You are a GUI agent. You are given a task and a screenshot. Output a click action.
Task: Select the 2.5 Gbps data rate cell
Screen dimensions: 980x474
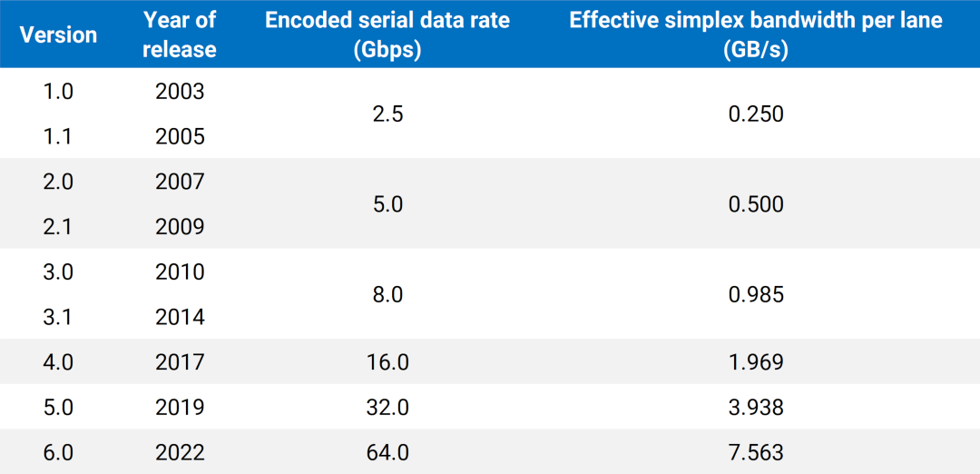click(x=387, y=114)
